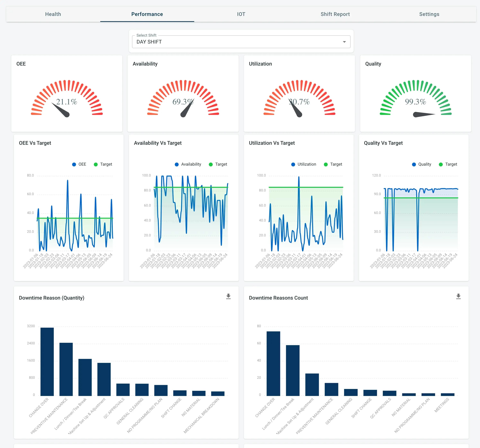Open the Select Shift dropdown arrow
This screenshot has height=448, width=480.
click(344, 42)
